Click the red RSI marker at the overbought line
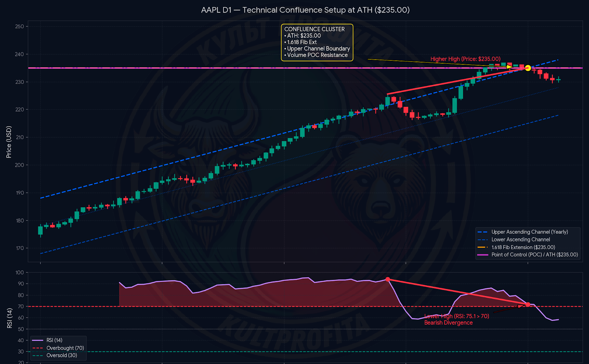The width and height of the screenshot is (589, 364). tap(528, 304)
